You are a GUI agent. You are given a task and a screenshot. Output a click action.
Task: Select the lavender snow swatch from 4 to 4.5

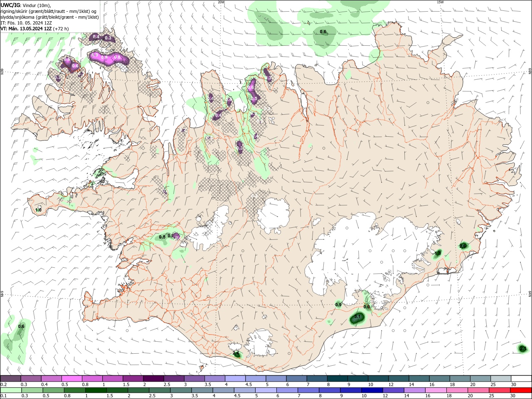point(235,378)
